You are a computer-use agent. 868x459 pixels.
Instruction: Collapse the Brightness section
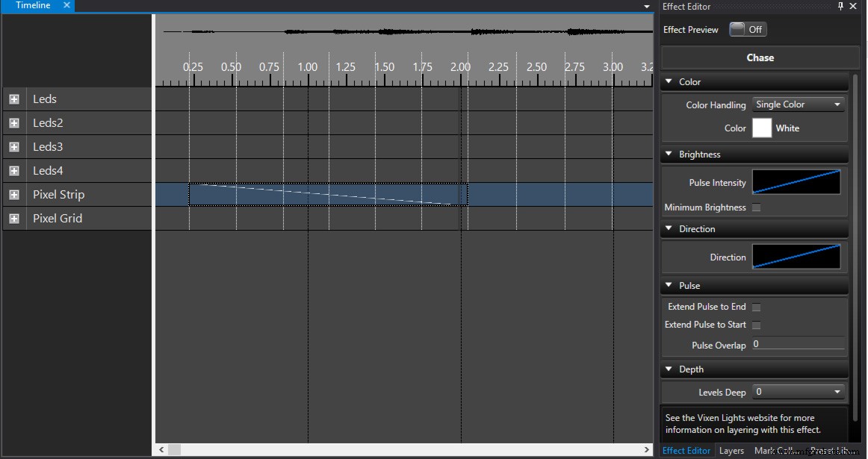[668, 154]
